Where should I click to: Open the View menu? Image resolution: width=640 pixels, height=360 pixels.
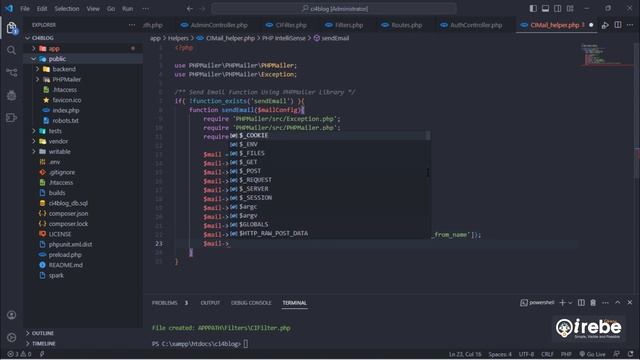[x=93, y=9]
